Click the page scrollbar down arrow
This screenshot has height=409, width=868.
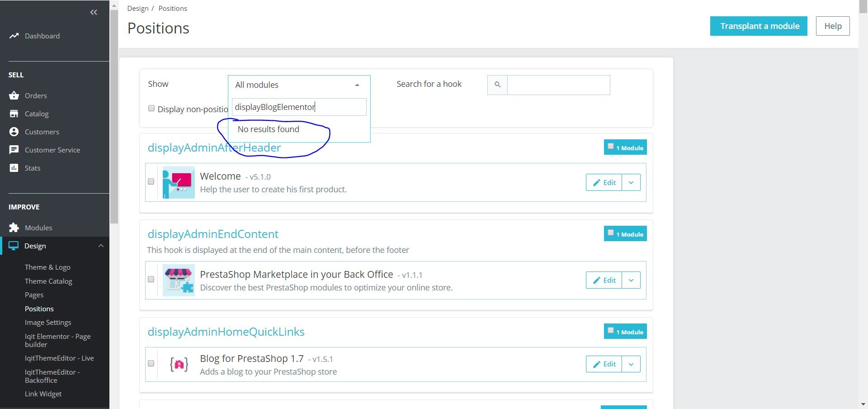click(863, 404)
